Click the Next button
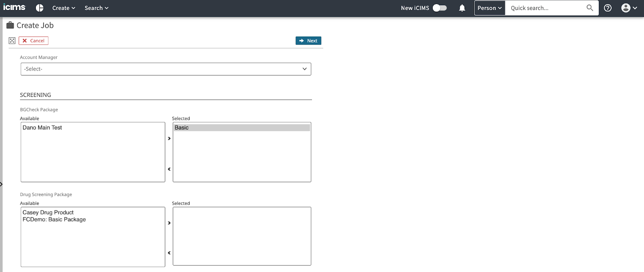This screenshot has width=644, height=272. 308,41
